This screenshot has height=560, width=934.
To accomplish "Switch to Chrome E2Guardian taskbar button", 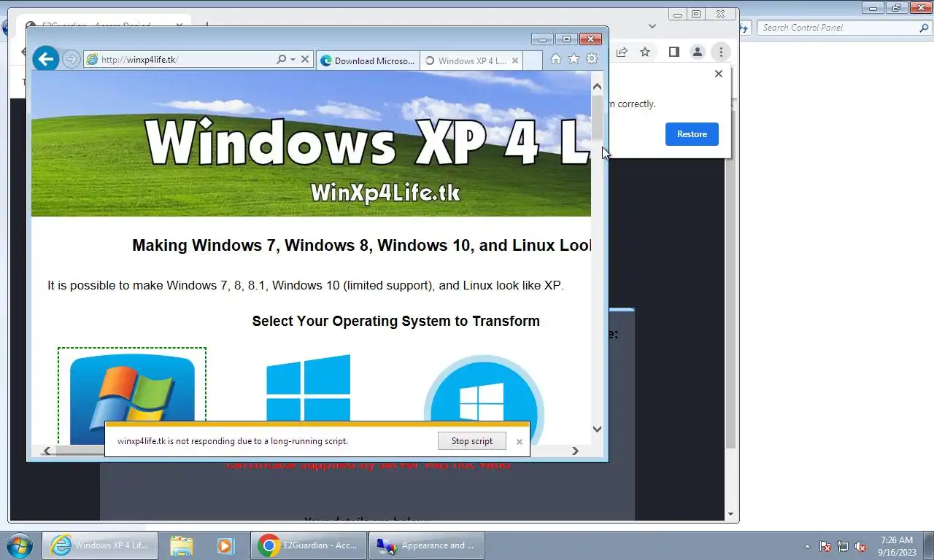I will 309,545.
